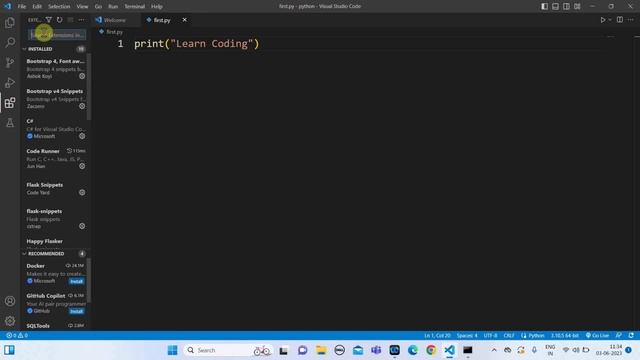This screenshot has width=640, height=360.
Task: Clear extensions search results icon
Action: [x=70, y=20]
